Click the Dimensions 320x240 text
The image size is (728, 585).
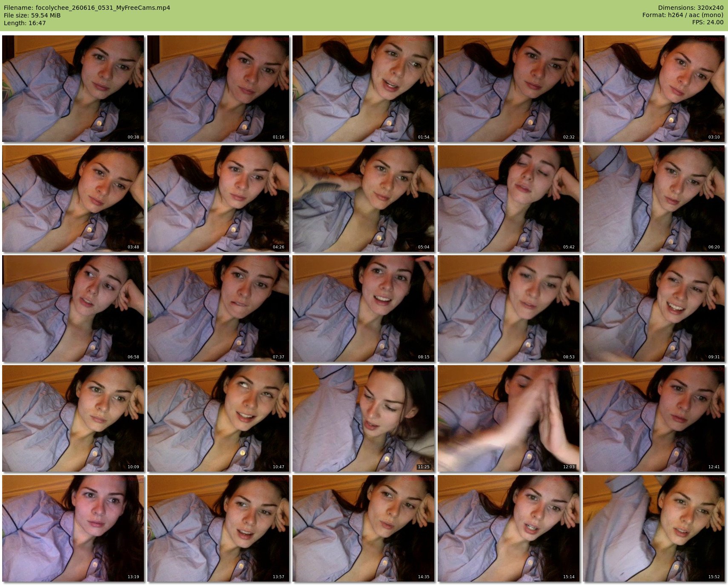691,8
